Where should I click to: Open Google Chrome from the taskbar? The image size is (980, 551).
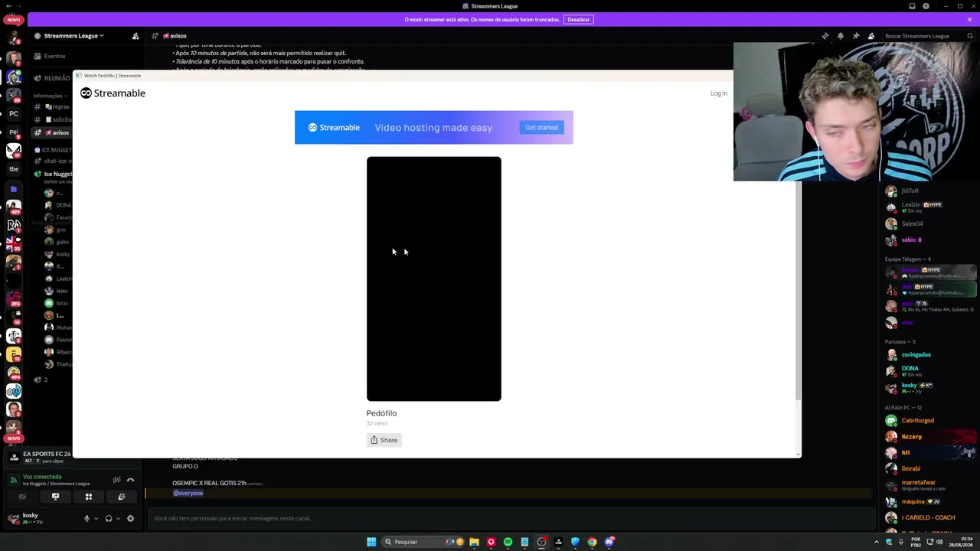click(592, 542)
